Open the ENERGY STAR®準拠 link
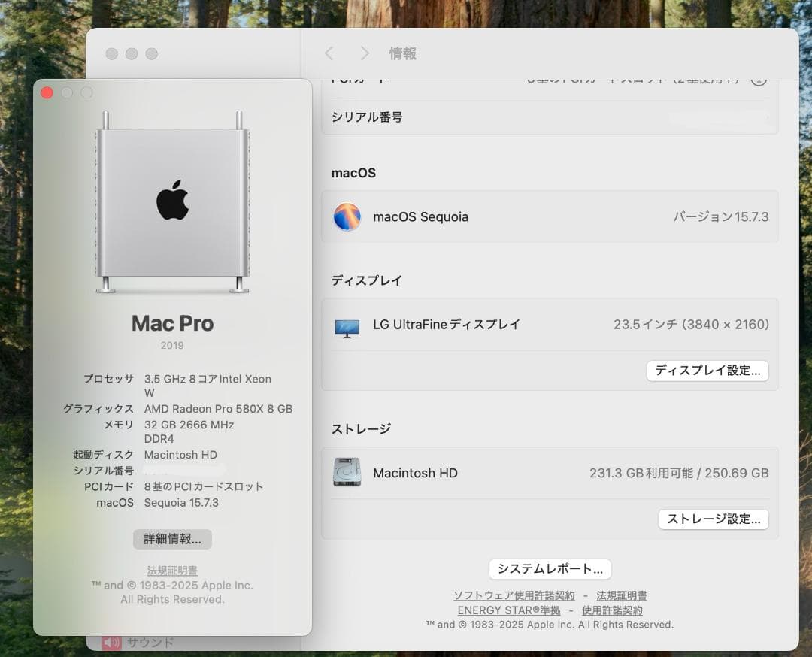 tap(508, 610)
